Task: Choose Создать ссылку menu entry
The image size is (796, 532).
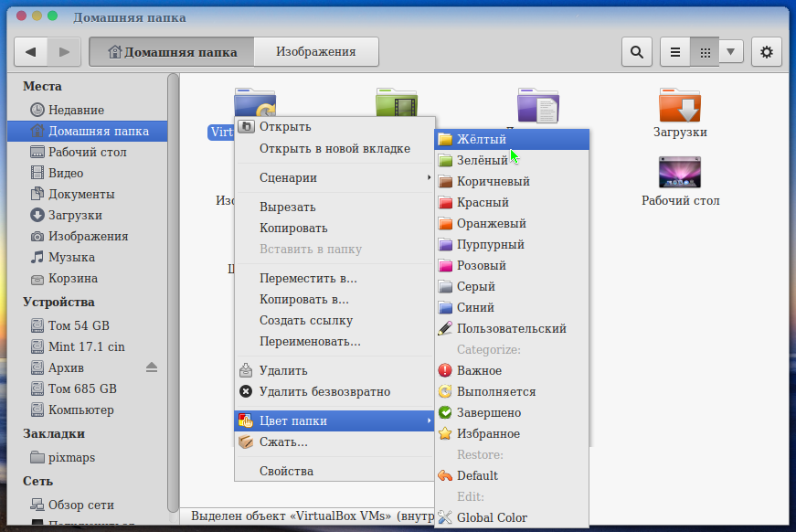Action: (335, 321)
